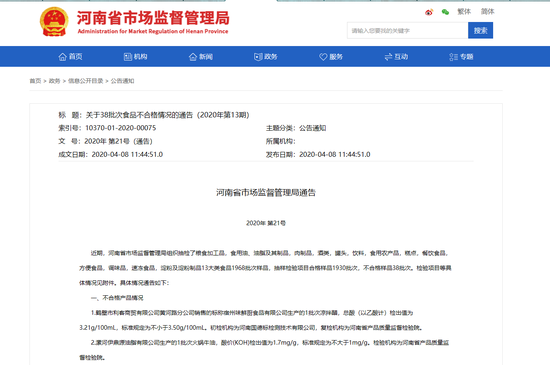
Task: Open the 互动 navigation menu item
Action: pyautogui.click(x=396, y=57)
